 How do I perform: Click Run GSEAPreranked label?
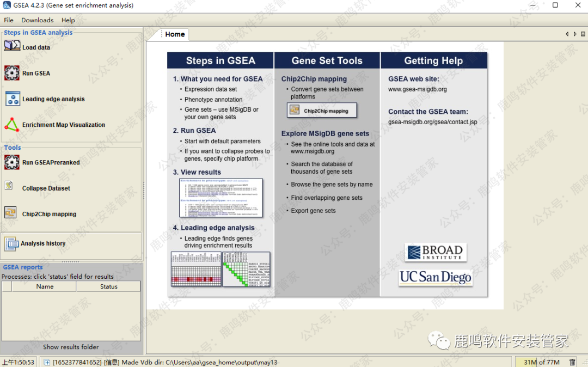point(51,163)
